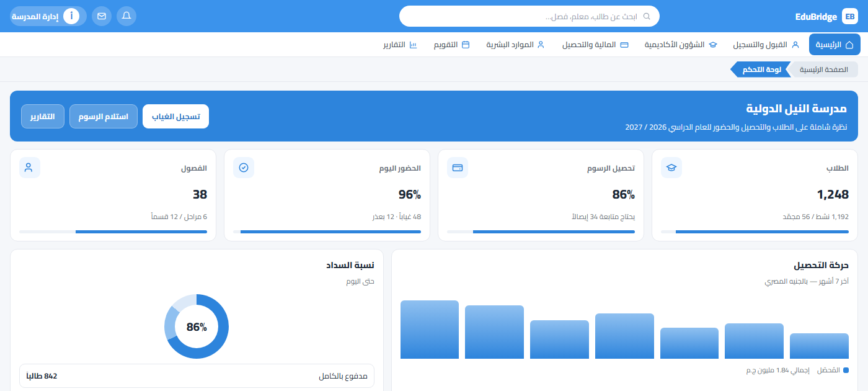Click the 38 classes value
This screenshot has height=391, width=868.
tap(200, 194)
